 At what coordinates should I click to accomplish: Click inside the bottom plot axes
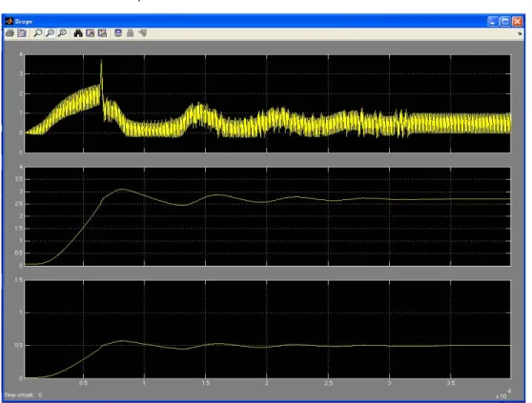tap(267, 329)
